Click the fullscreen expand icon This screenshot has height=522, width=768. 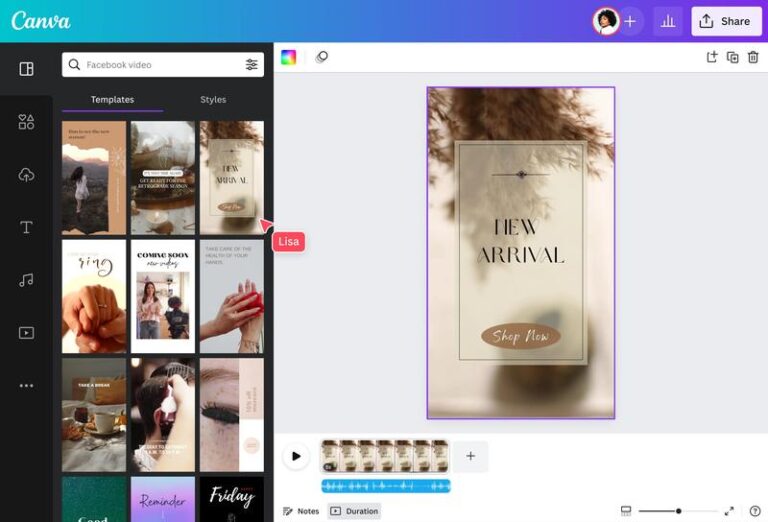[x=729, y=511]
